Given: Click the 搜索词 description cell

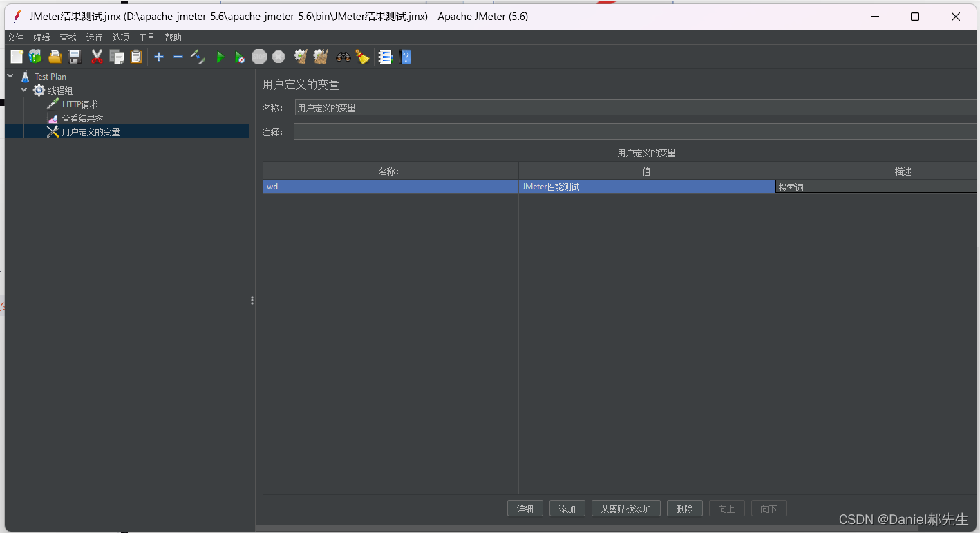Looking at the screenshot, I should [876, 187].
